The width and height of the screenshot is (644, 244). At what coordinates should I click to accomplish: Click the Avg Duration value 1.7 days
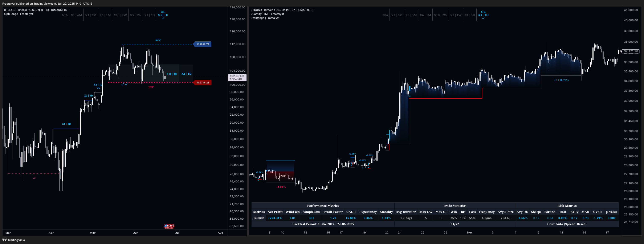point(406,218)
